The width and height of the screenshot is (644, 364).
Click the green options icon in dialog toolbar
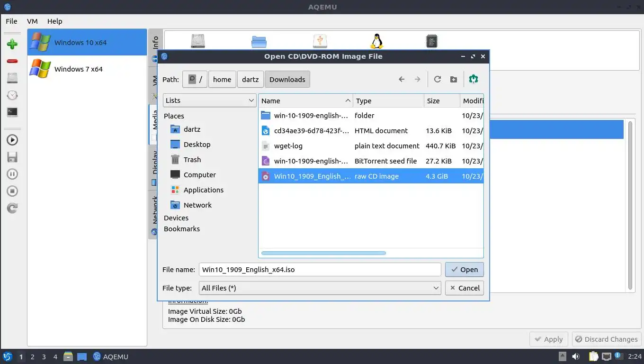coord(474,79)
